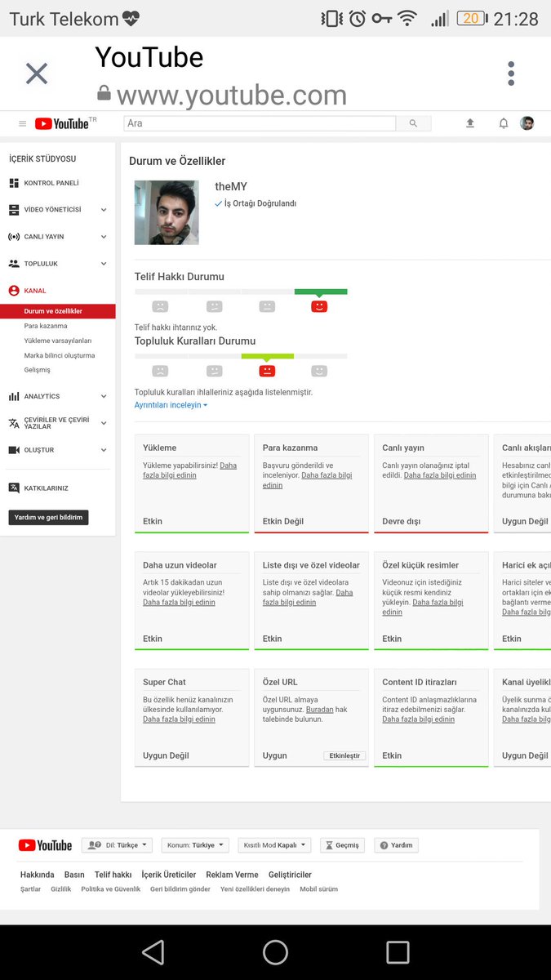Click the Kanal account icon

pyautogui.click(x=14, y=291)
